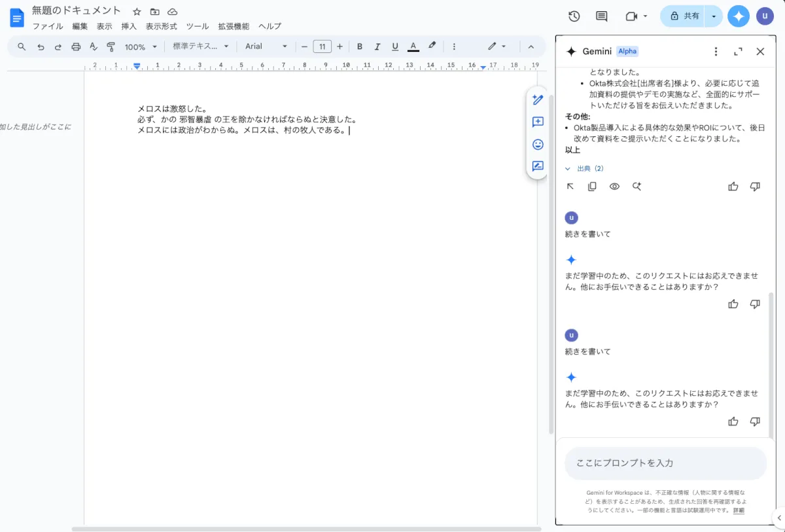Open the 表示形式 menu

point(161,26)
